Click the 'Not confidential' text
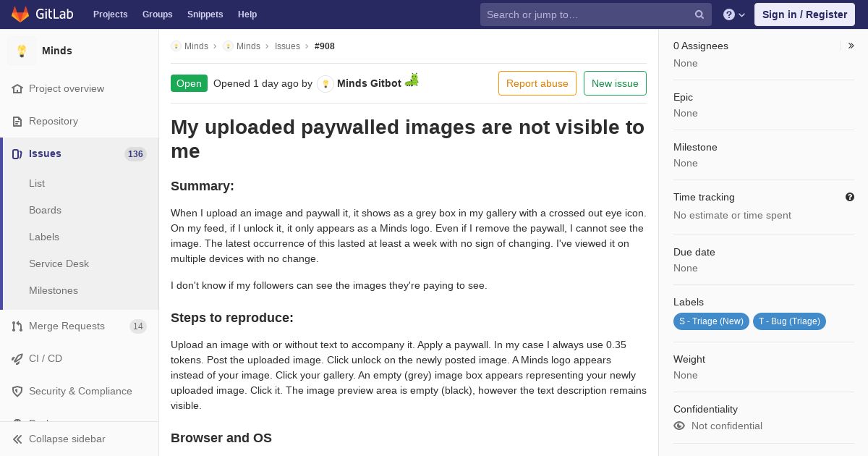Image resolution: width=868 pixels, height=456 pixels. coord(727,426)
